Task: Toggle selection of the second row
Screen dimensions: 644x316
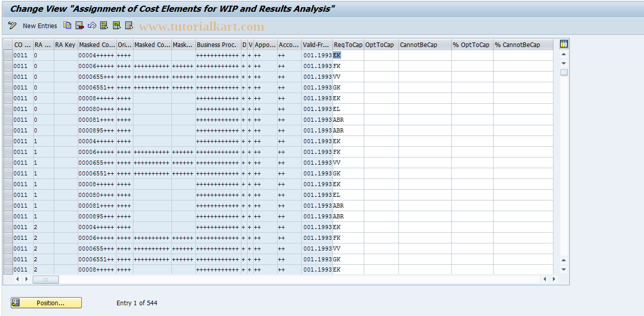Action: pos(7,65)
